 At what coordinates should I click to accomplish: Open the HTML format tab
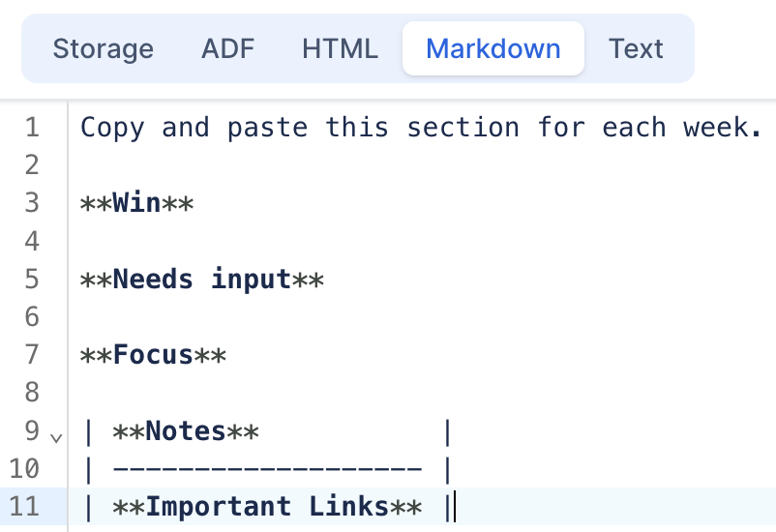(340, 48)
